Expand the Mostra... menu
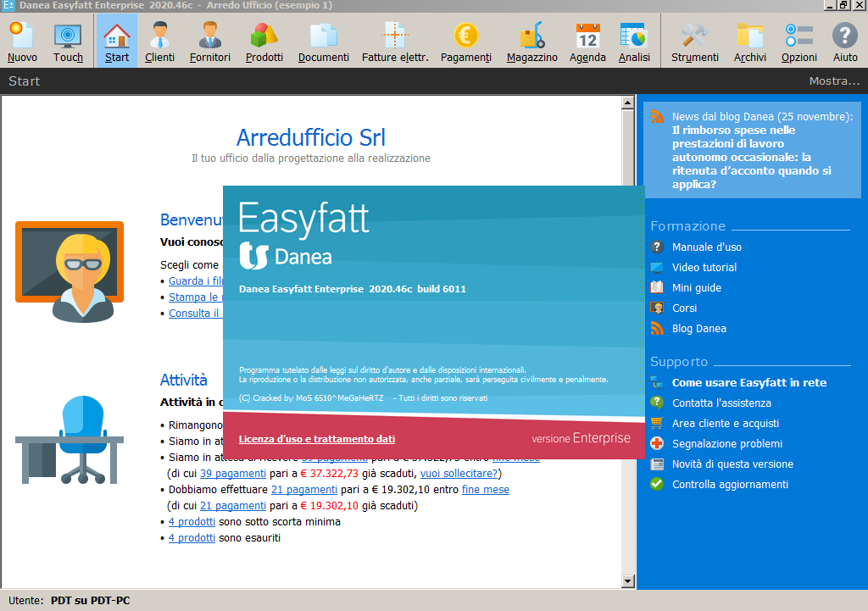 (834, 81)
